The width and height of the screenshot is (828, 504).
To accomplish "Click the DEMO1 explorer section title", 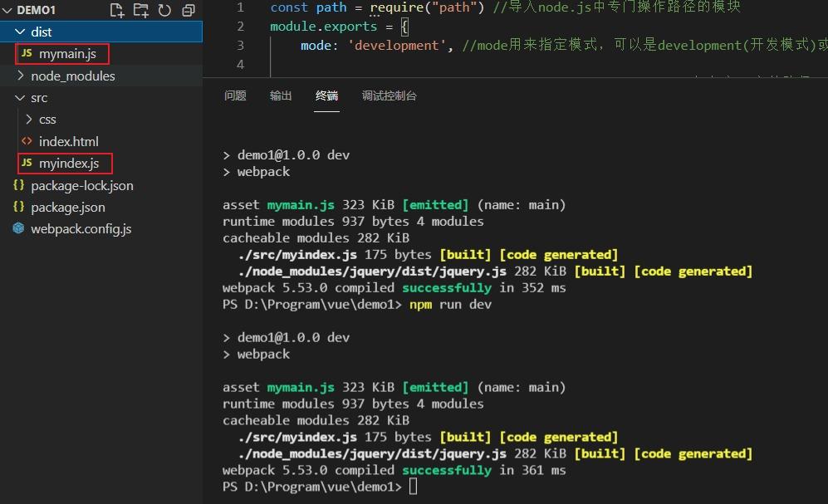I will pyautogui.click(x=36, y=10).
